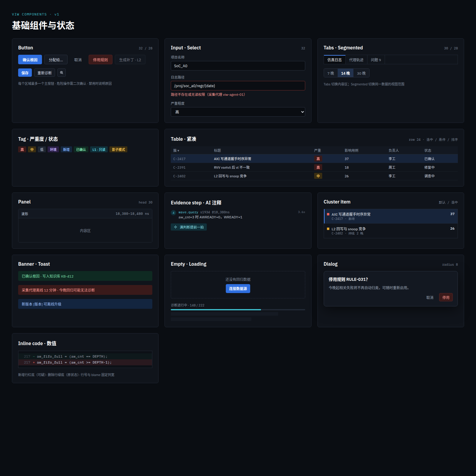Click the red severity marker on the AXI cluster item
The width and height of the screenshot is (476, 476).
pyautogui.click(x=328, y=214)
